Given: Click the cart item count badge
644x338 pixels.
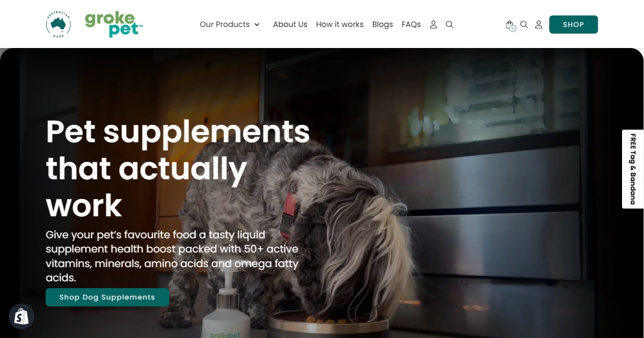Looking at the screenshot, I should (513, 28).
